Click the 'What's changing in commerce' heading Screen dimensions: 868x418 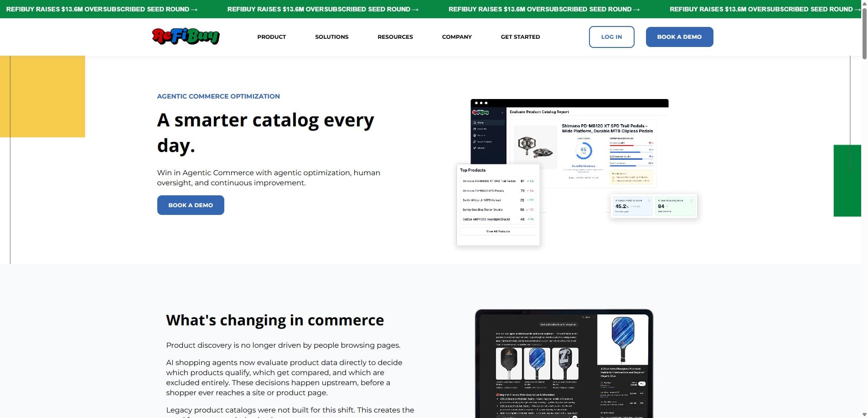(275, 320)
